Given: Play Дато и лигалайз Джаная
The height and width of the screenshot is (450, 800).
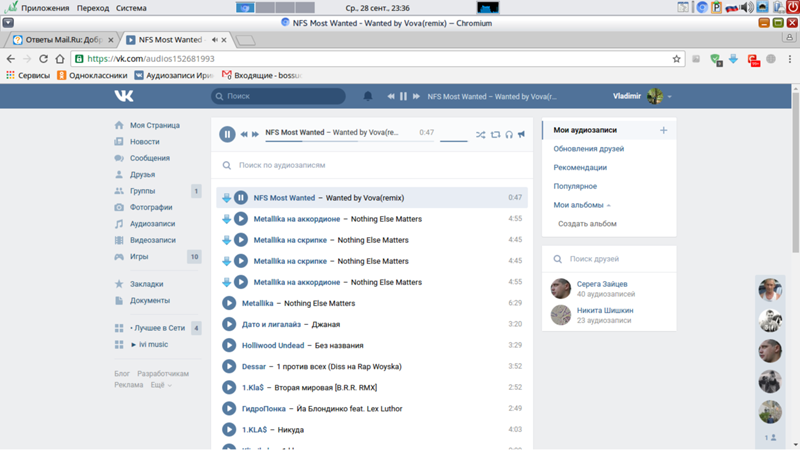Looking at the screenshot, I should (229, 324).
